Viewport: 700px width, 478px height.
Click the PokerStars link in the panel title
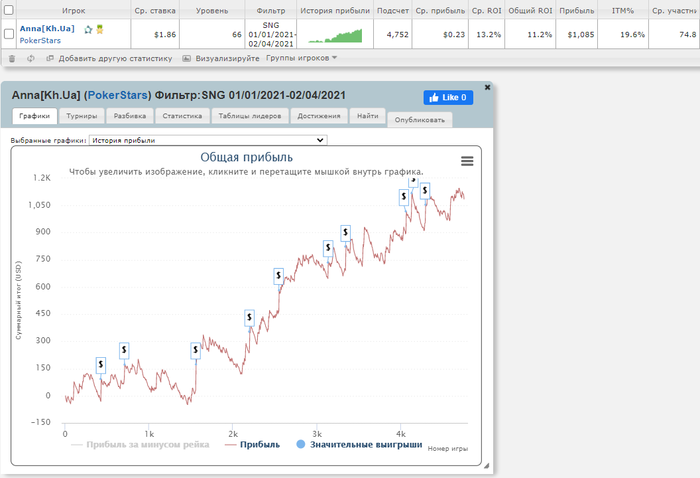pos(117,96)
